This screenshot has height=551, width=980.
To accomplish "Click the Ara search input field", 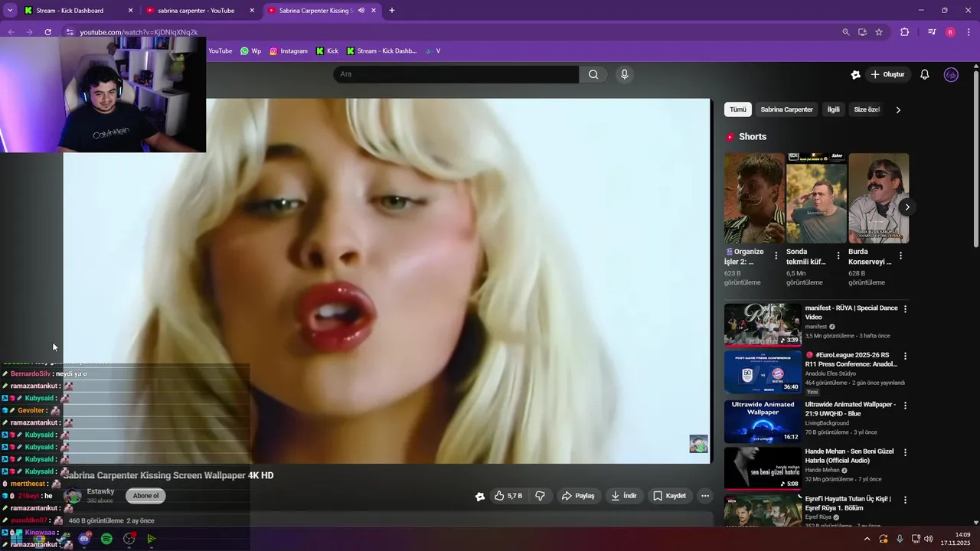I will [456, 74].
